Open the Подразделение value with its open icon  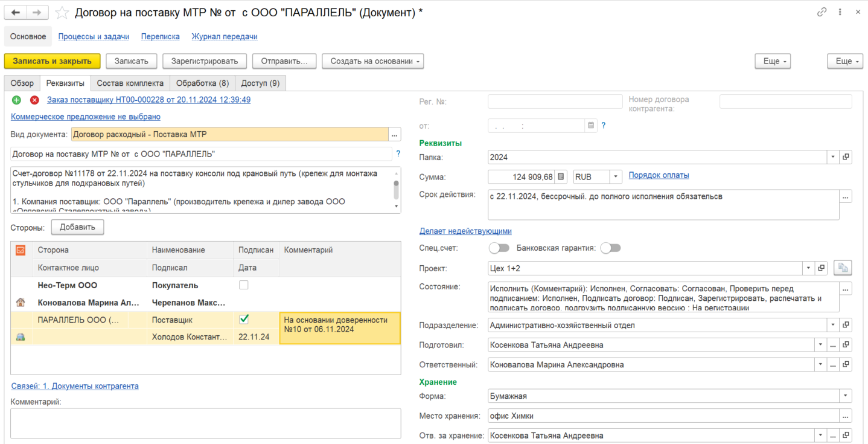tap(846, 325)
